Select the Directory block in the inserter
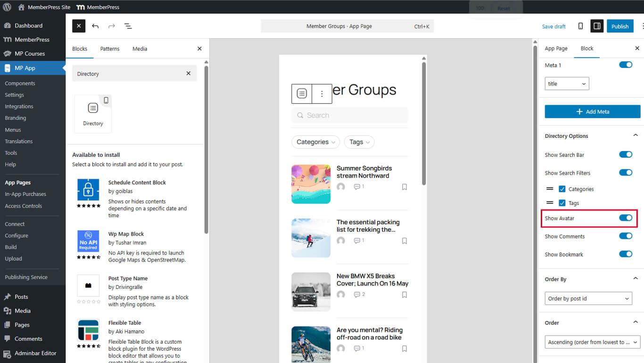The height and width of the screenshot is (363, 644). pos(93,112)
